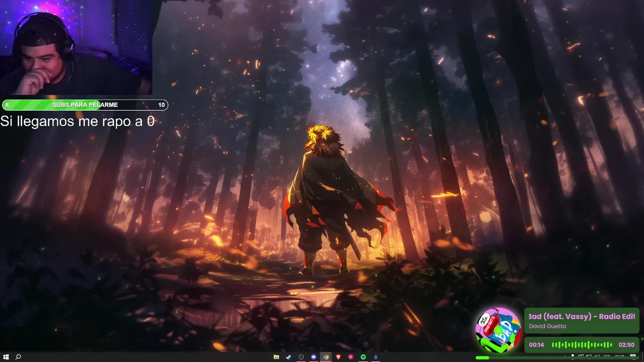Click the album art in the music widget
Screen dimensions: 644x362
pyautogui.click(x=498, y=330)
